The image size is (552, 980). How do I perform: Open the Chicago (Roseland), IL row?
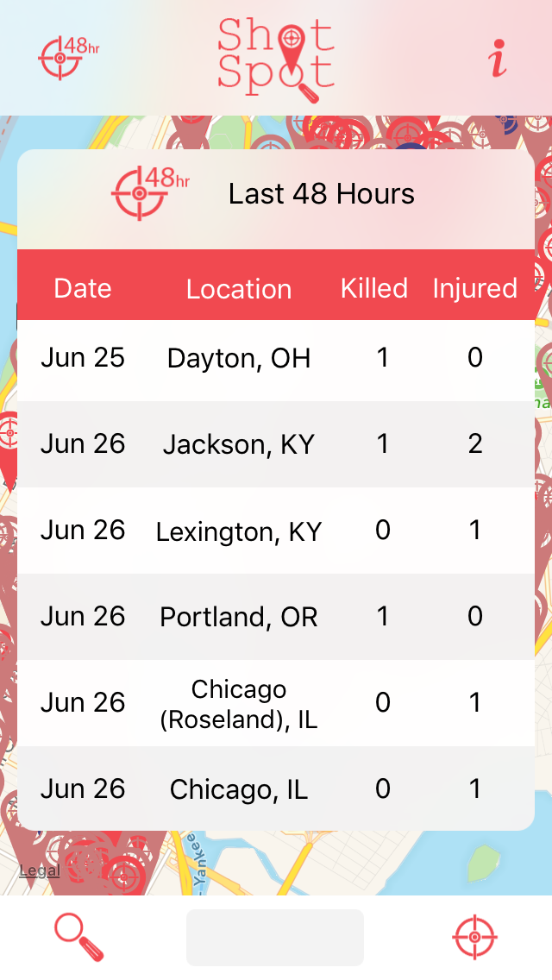click(x=276, y=702)
